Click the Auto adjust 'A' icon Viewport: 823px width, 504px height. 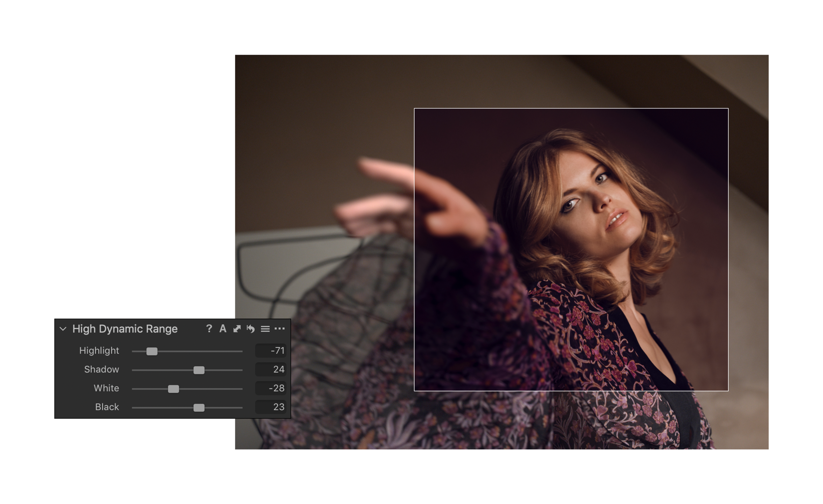point(223,329)
